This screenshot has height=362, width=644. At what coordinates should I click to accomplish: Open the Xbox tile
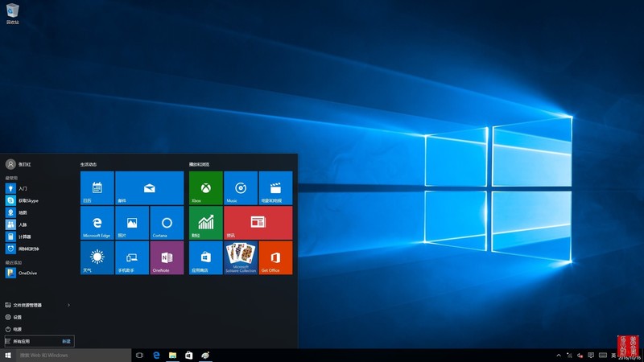click(x=205, y=187)
